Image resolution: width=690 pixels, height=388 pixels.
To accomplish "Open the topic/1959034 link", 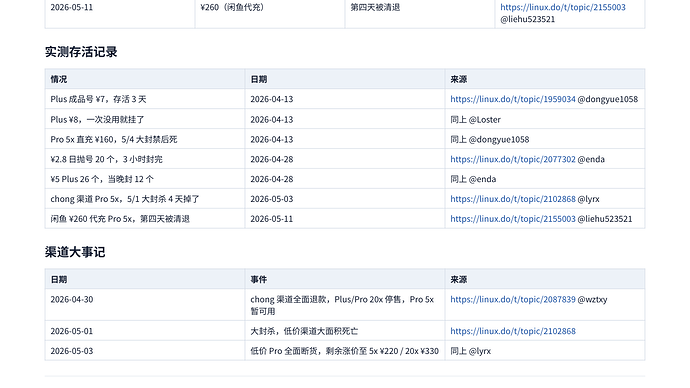I will (513, 99).
